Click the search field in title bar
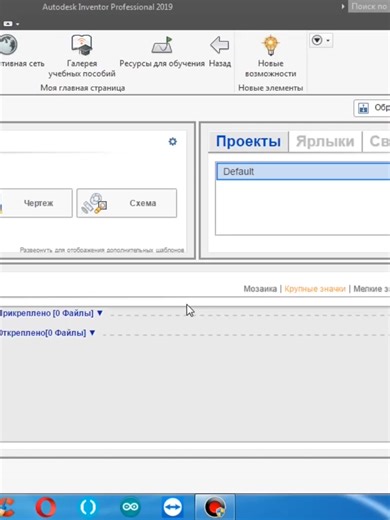This screenshot has width=390, height=520. coord(369,6)
